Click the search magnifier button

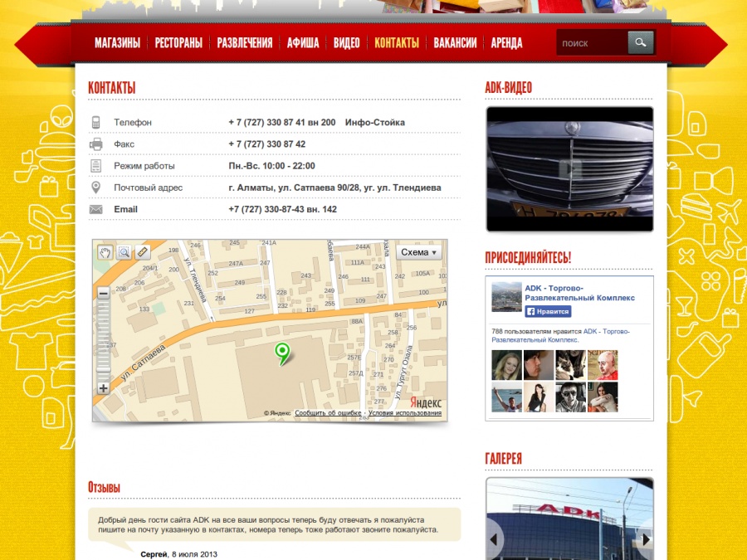point(640,42)
